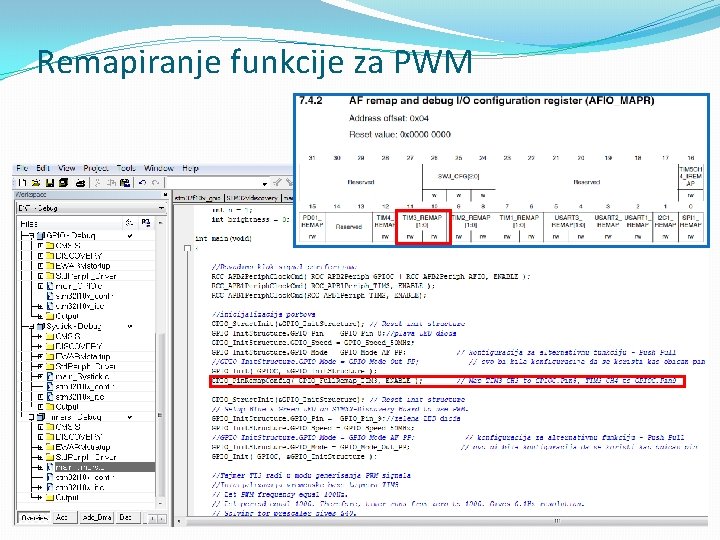Click the Output folder icon under GPIO - Debug
The image size is (720, 540).
point(50,316)
